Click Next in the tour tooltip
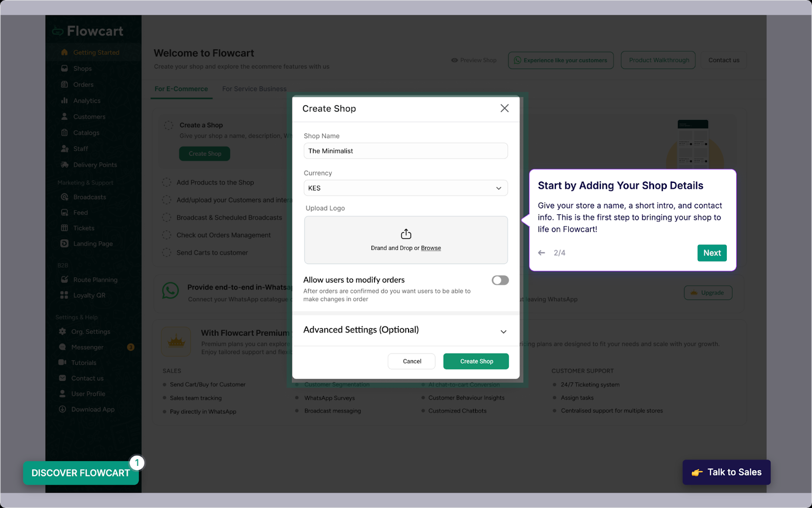This screenshot has width=812, height=508. click(712, 253)
